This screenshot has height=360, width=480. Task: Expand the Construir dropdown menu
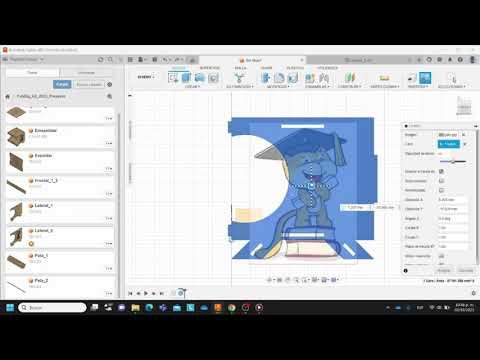point(349,87)
